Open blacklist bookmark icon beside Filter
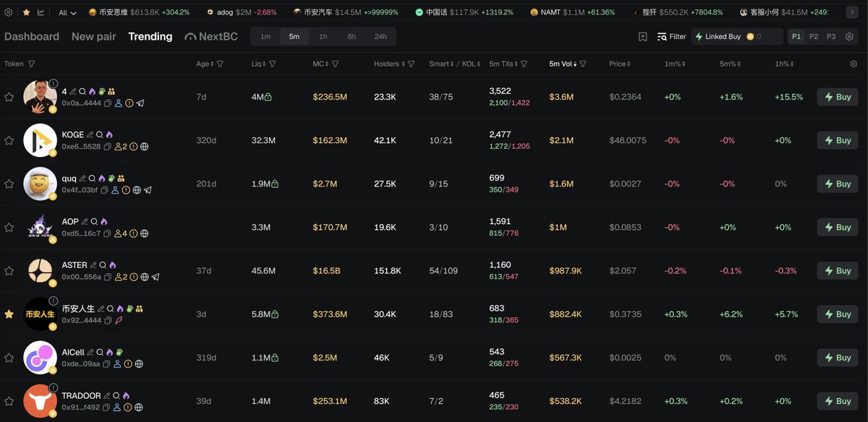This screenshot has height=422, width=868. point(643,36)
